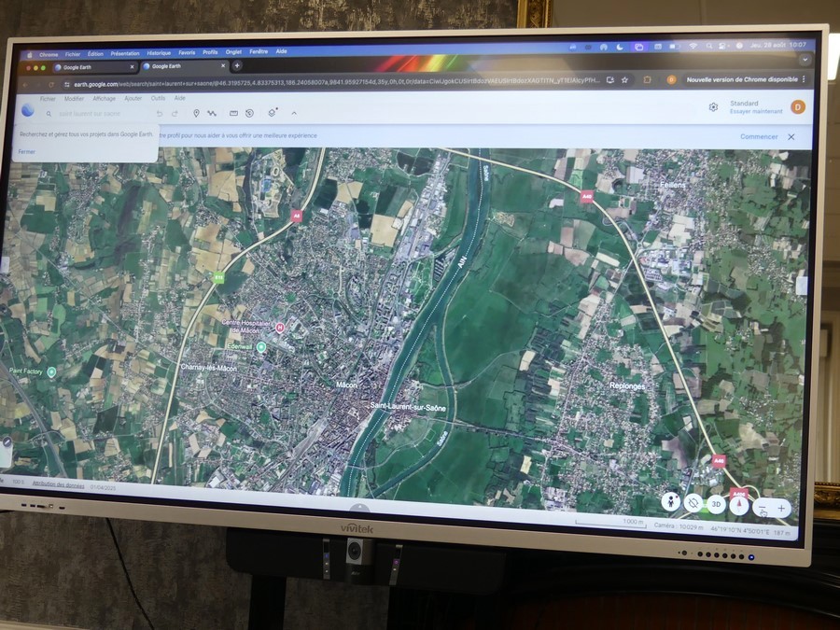This screenshot has height=630, width=840.
Task: Click the coordinates 46°19'10"N status text
Action: [740, 530]
